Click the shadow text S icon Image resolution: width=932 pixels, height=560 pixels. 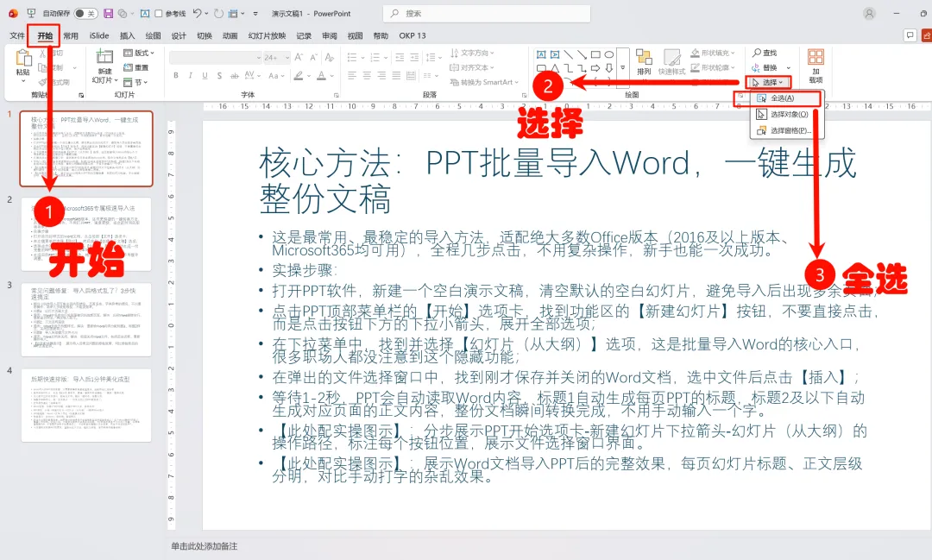pyautogui.click(x=219, y=75)
